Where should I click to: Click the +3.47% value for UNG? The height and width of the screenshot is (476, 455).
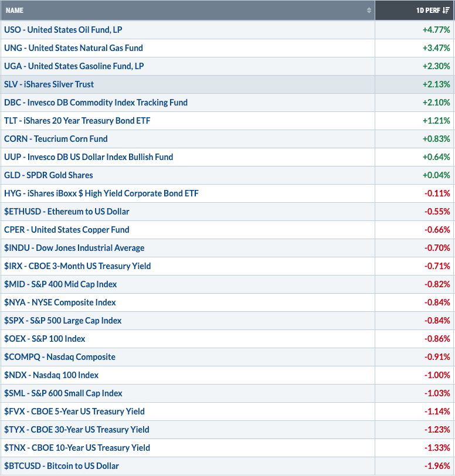coord(436,48)
